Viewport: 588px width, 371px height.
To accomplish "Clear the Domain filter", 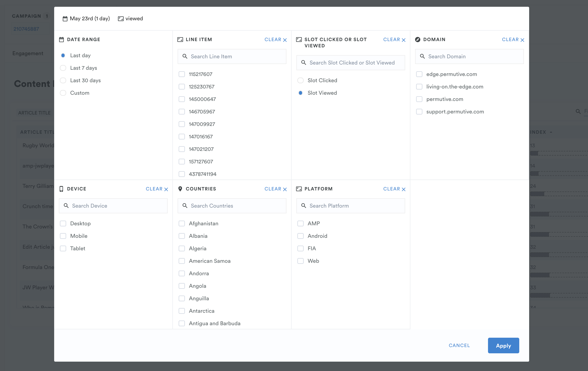I will point(513,40).
